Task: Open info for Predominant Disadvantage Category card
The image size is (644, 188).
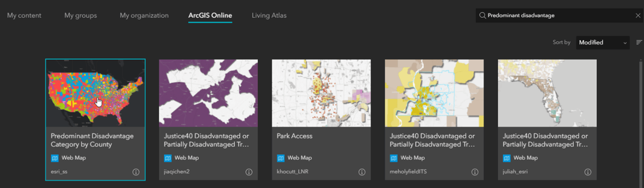Action: point(136,172)
